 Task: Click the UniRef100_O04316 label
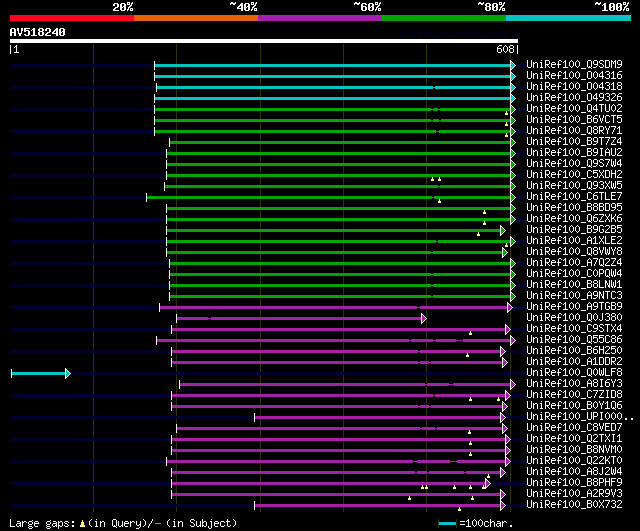click(574, 76)
